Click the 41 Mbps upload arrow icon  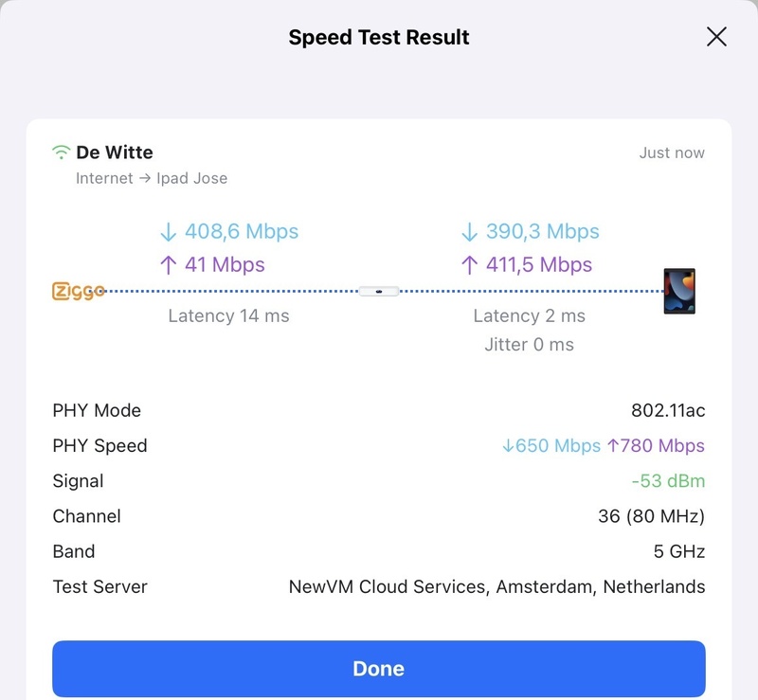[169, 265]
